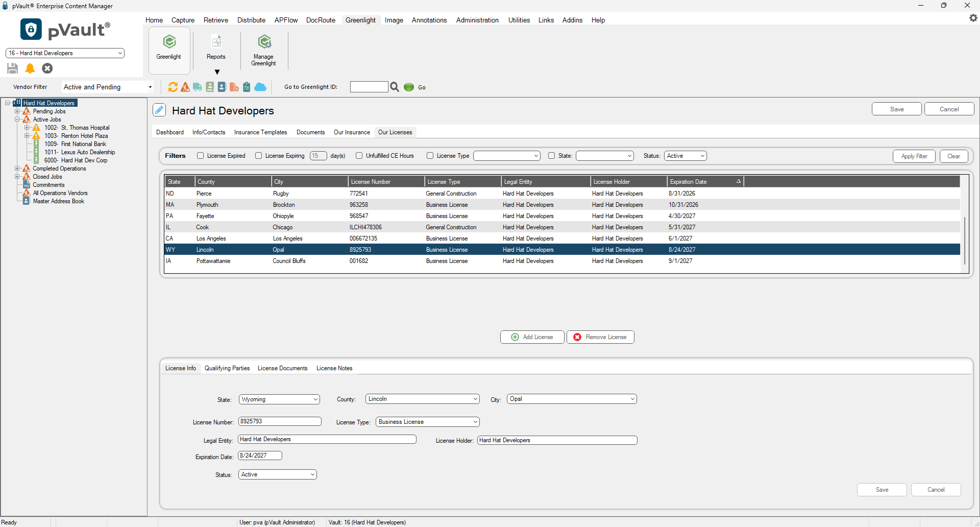
Task: Click the green contact book toolbar icon
Action: [210, 87]
